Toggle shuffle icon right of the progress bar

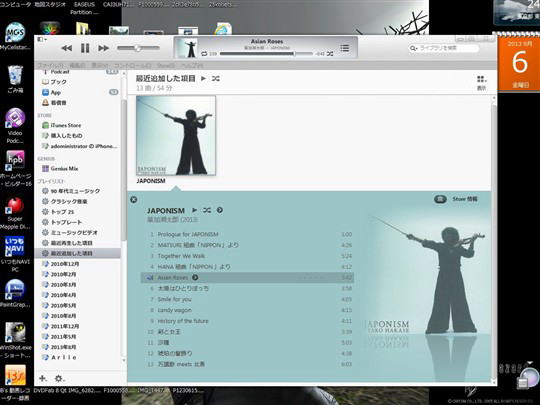pyautogui.click(x=330, y=54)
